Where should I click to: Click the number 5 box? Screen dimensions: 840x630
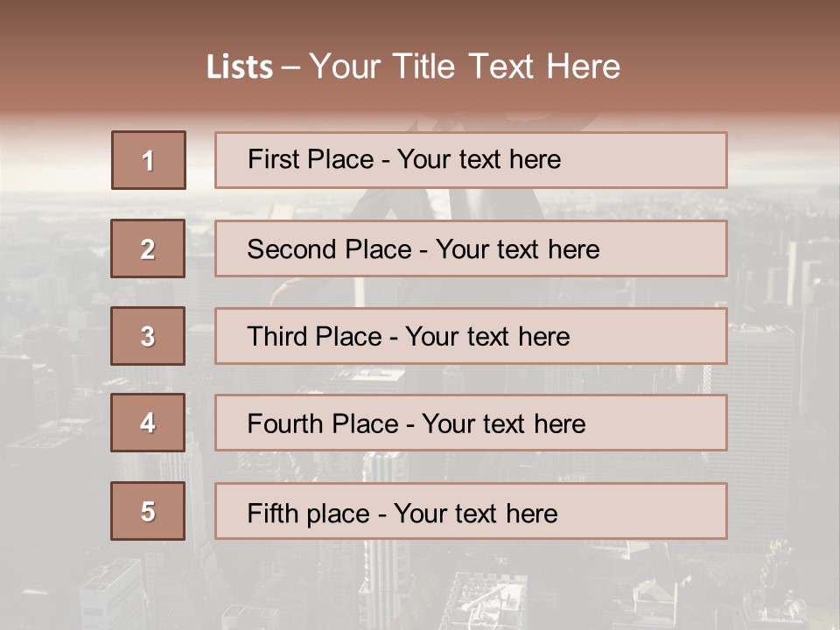pyautogui.click(x=148, y=511)
